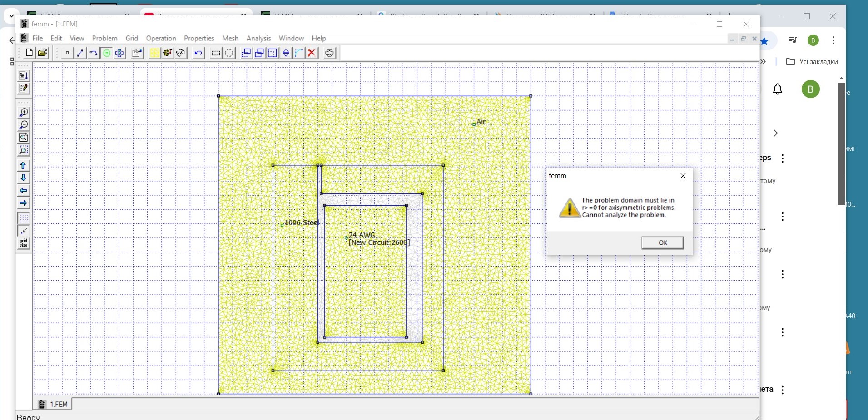Open the Problem menu
This screenshot has height=420, width=868.
104,38
